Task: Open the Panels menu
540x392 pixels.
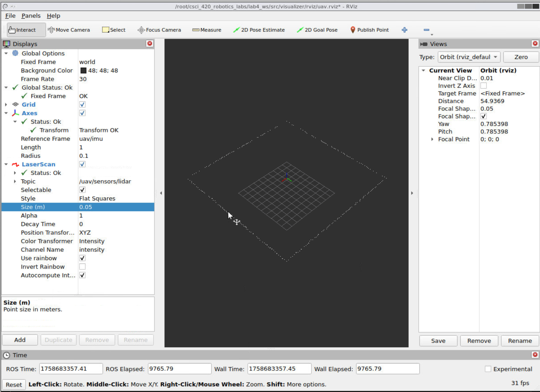Action: [31, 16]
